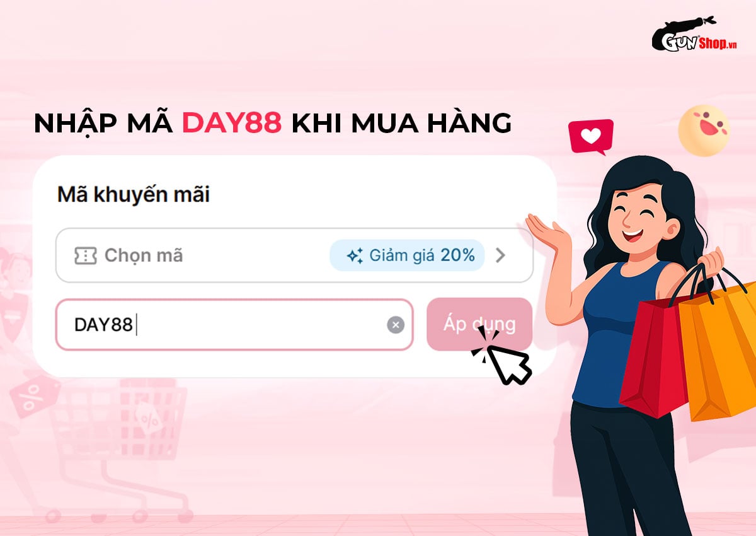Click the red DAY88 text in headline
Image resolution: width=756 pixels, height=536 pixels.
coord(232,124)
